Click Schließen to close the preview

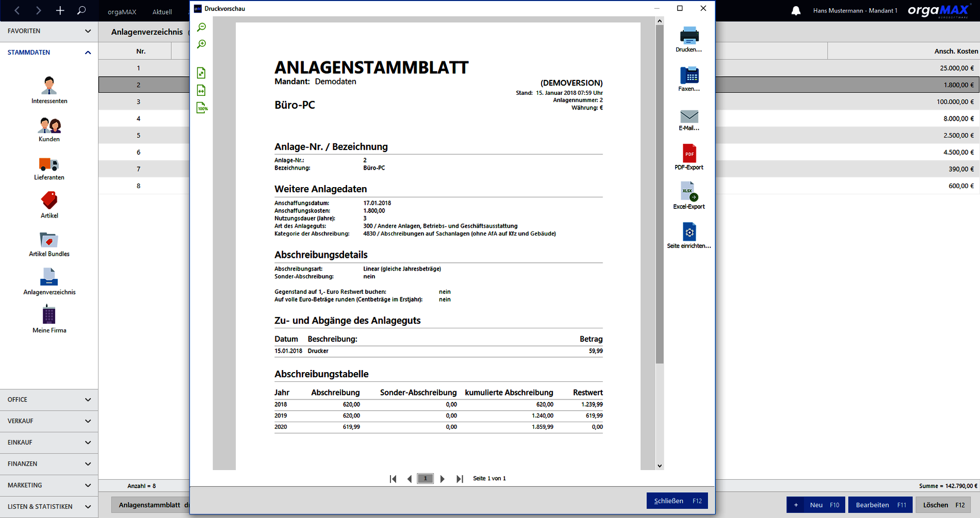point(677,501)
